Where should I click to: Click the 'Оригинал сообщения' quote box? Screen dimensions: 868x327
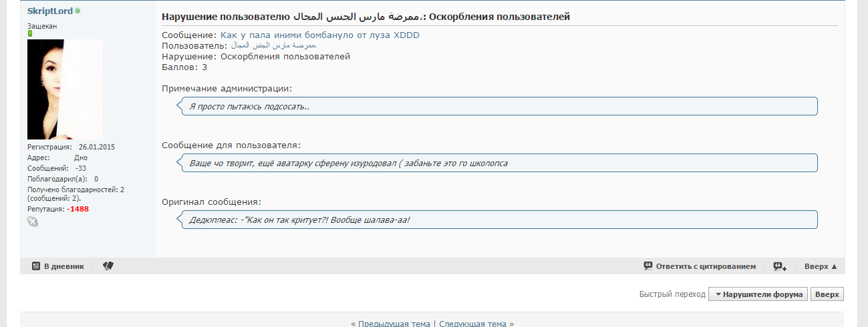[x=498, y=219]
